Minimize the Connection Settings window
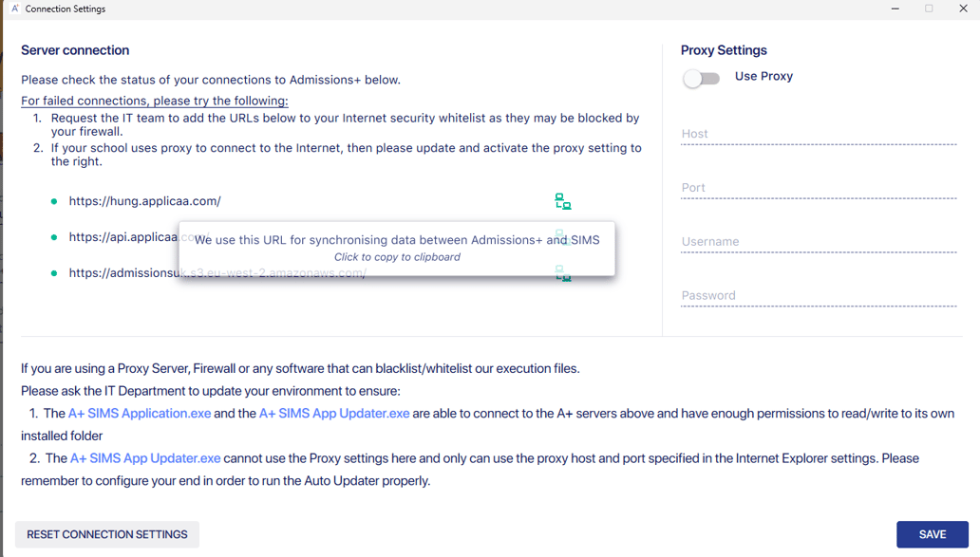 point(895,9)
